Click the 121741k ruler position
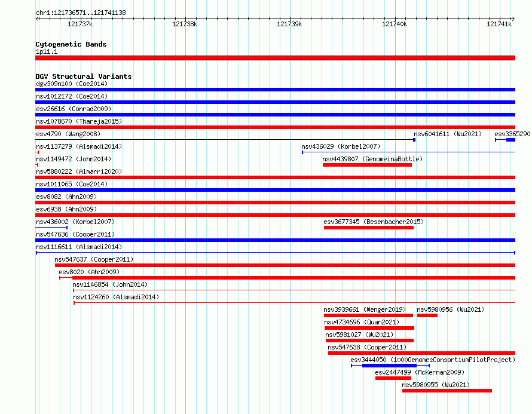Viewport: 532px width, 414px height. coord(499,24)
